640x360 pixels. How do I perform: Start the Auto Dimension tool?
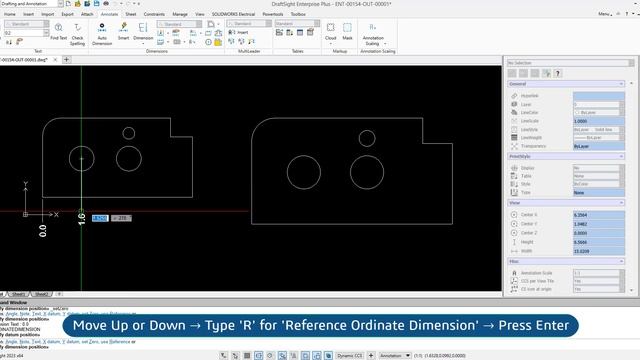102,34
